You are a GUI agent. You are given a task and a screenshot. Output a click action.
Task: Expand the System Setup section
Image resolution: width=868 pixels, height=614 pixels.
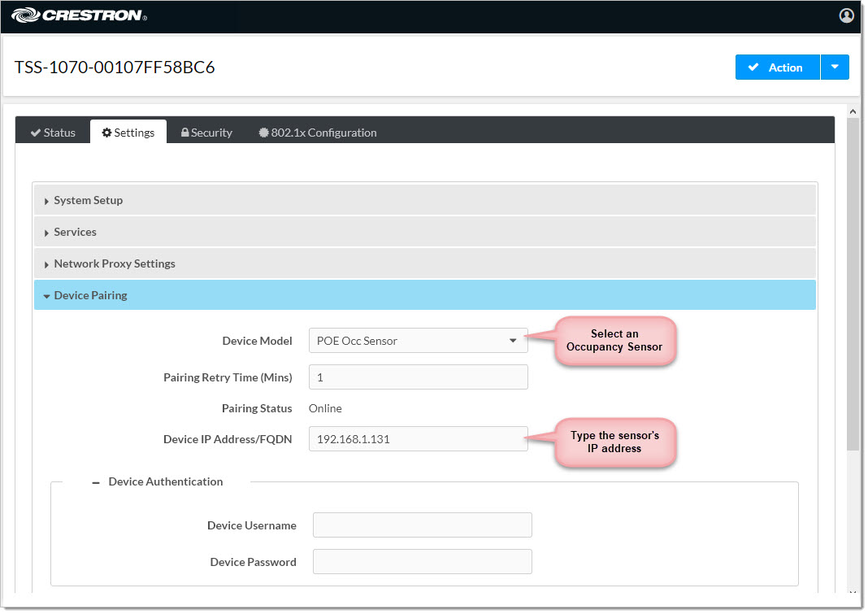(88, 200)
